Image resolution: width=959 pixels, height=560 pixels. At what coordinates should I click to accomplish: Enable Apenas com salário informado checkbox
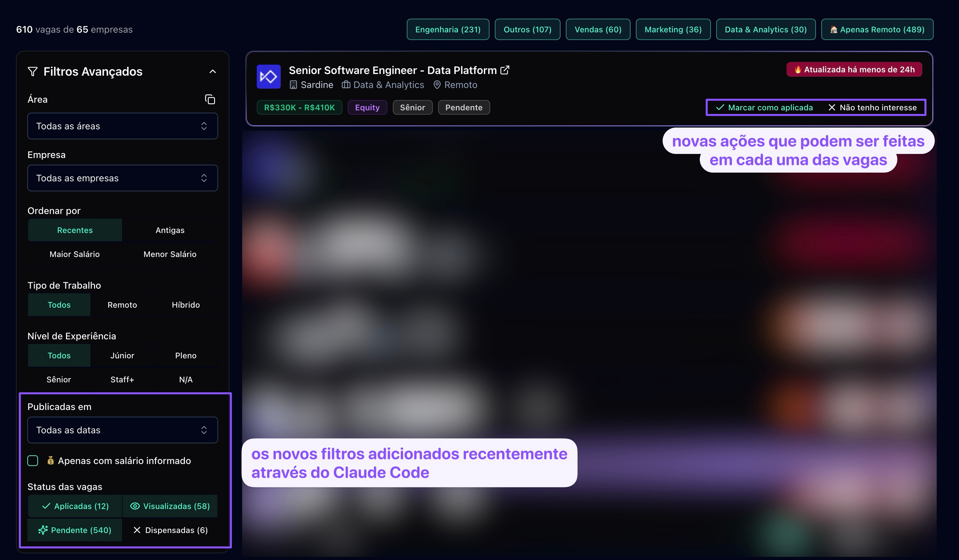tap(33, 461)
